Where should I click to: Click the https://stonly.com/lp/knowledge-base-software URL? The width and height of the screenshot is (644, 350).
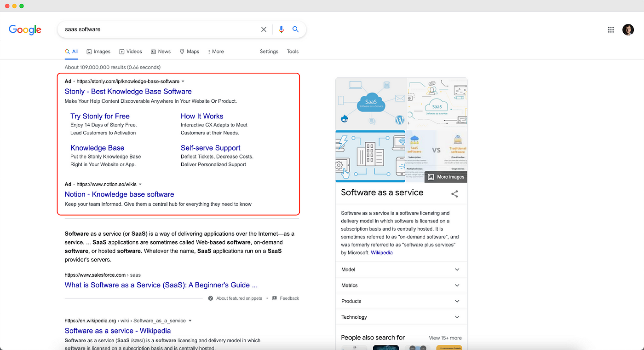[128, 82]
